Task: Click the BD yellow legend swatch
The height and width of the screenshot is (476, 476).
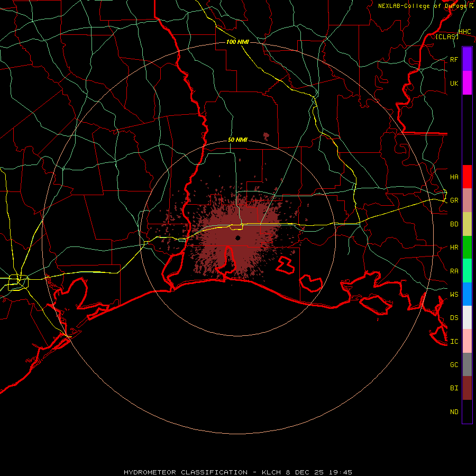Action: click(467, 224)
